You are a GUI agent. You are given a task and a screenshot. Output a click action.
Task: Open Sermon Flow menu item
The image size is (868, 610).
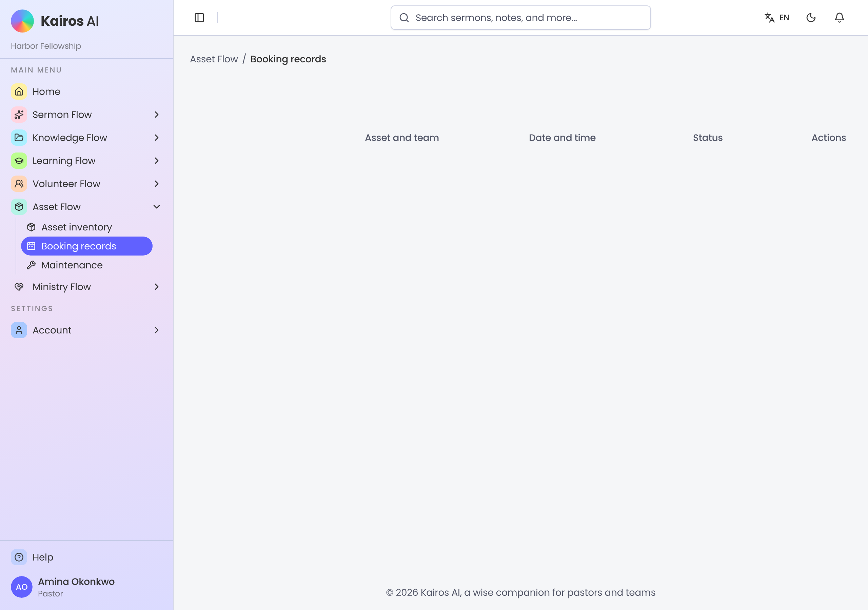coord(86,115)
